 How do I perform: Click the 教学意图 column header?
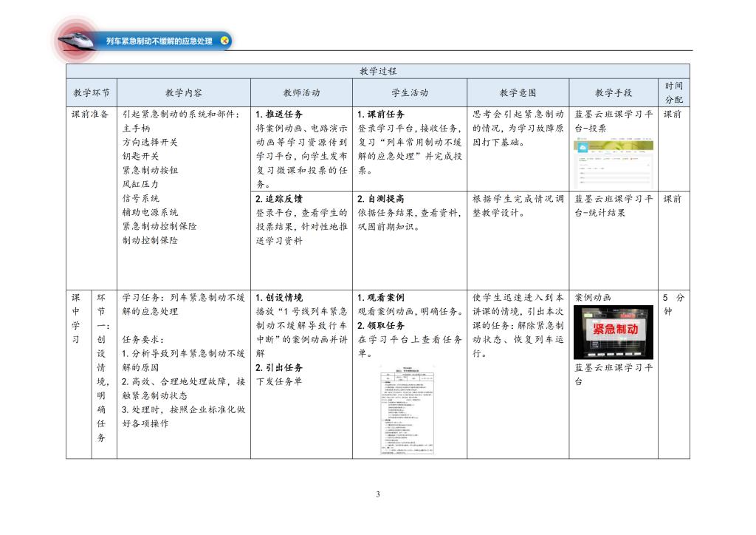(x=518, y=93)
